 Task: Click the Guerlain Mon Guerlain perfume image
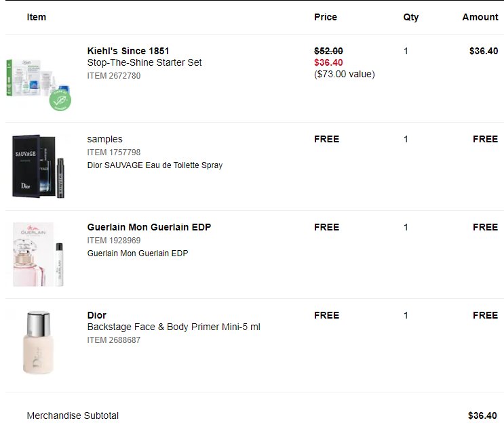[39, 254]
